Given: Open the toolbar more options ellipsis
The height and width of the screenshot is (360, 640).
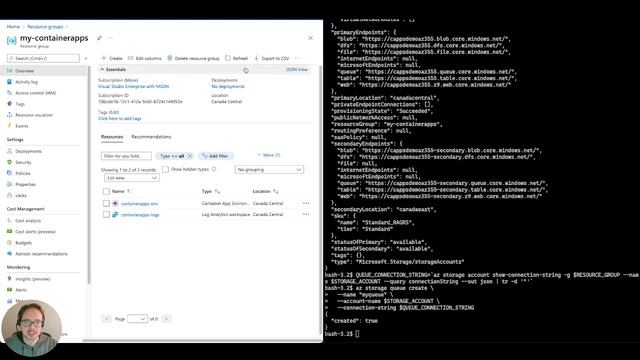Looking at the screenshot, I should [x=298, y=58].
